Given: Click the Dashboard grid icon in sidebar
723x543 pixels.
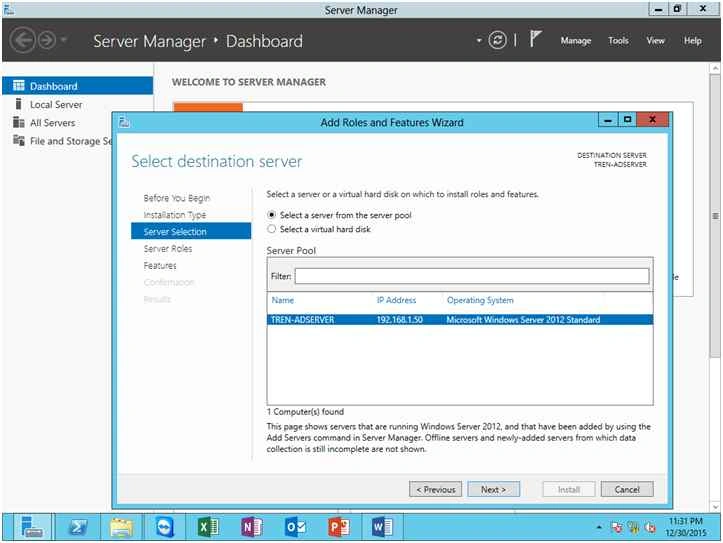Looking at the screenshot, I should (19, 85).
